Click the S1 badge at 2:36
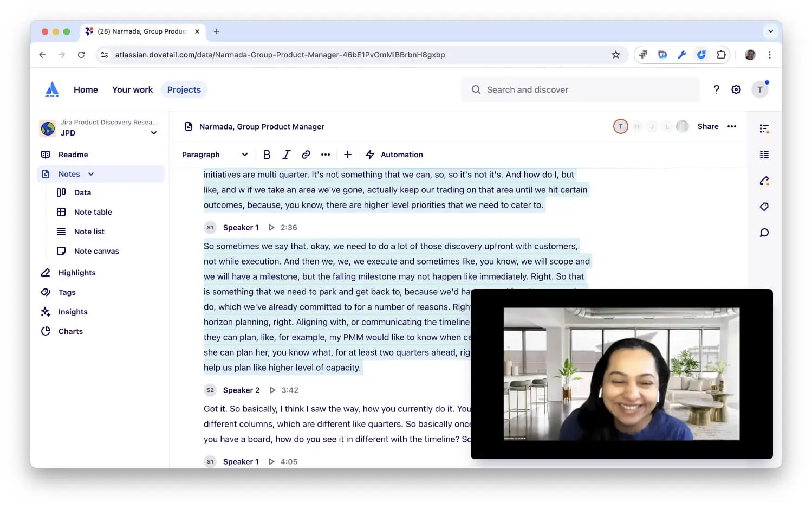Viewport: 812px width, 508px height. point(210,227)
